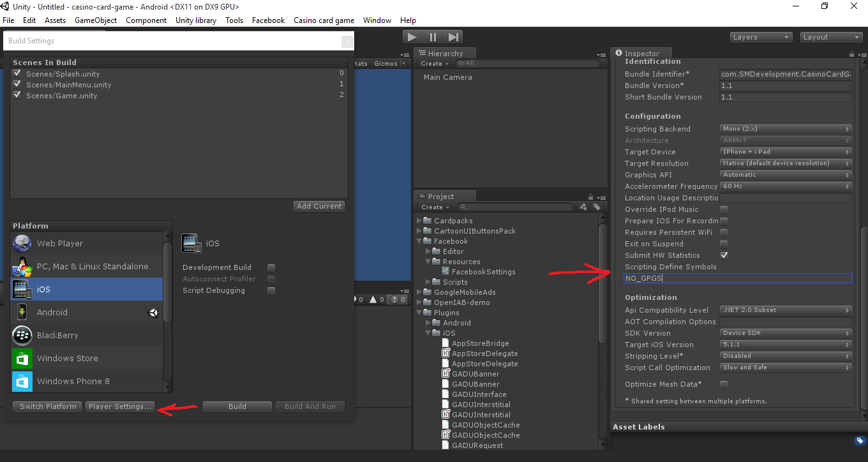Screen dimensions: 868x462
Task: Click the Switch Platform button
Action: pos(48,406)
